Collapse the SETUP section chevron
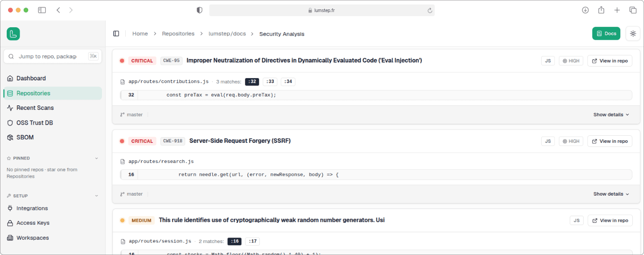The image size is (644, 255). tap(97, 196)
